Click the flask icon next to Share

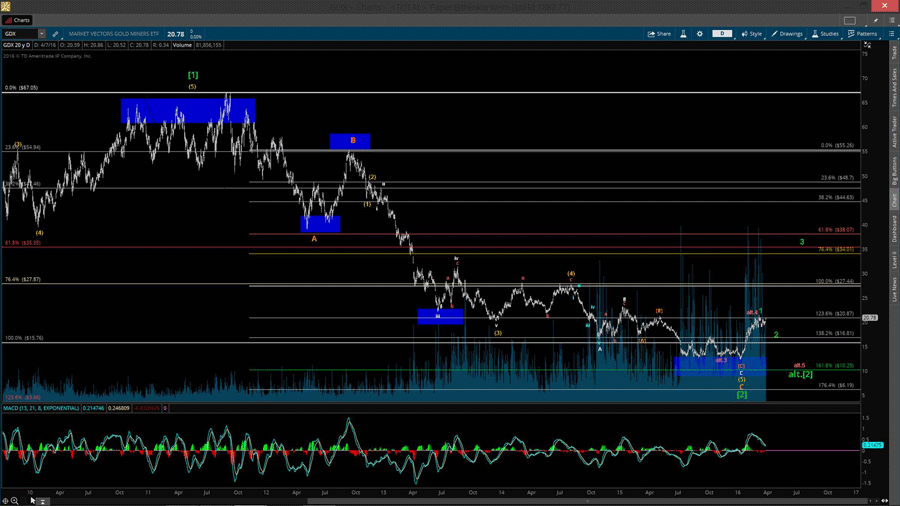pos(684,34)
